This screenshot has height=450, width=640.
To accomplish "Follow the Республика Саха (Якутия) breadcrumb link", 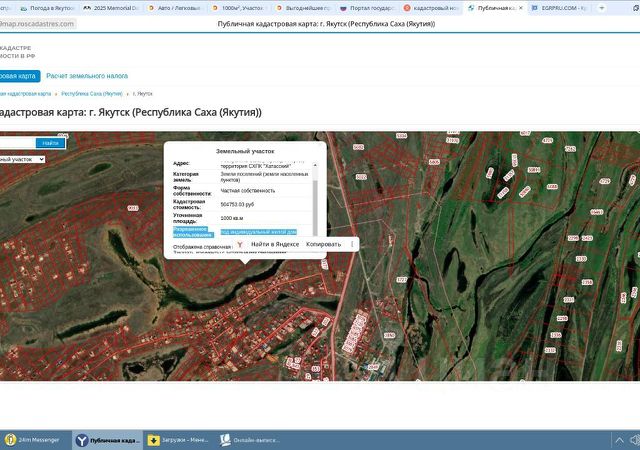I will pyautogui.click(x=92, y=94).
